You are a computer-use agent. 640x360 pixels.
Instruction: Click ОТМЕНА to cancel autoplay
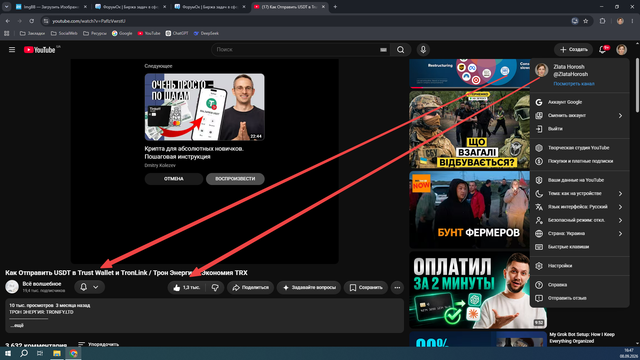click(x=173, y=179)
